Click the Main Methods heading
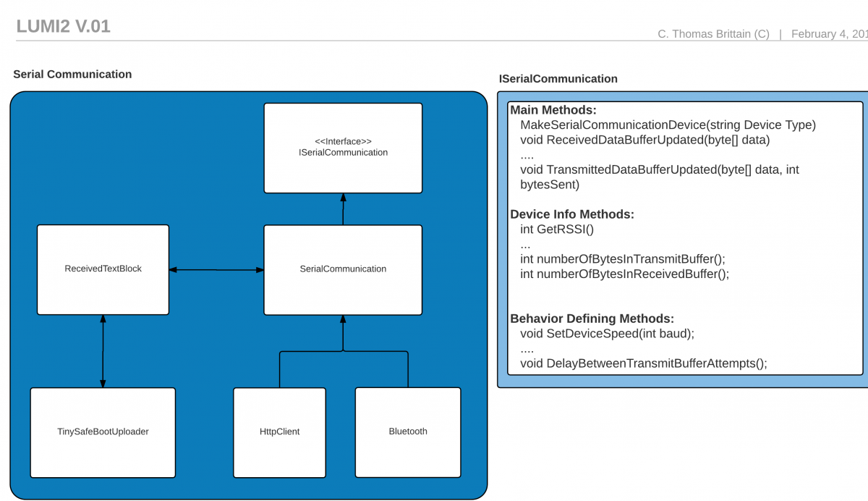This screenshot has width=868, height=501. [x=553, y=110]
